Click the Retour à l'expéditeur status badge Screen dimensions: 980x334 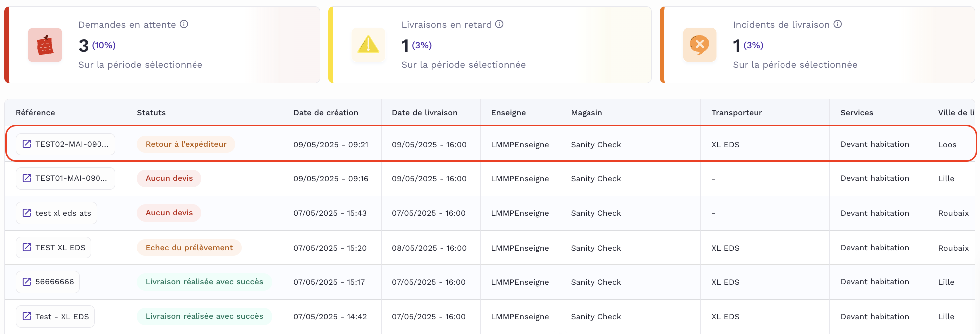[186, 144]
